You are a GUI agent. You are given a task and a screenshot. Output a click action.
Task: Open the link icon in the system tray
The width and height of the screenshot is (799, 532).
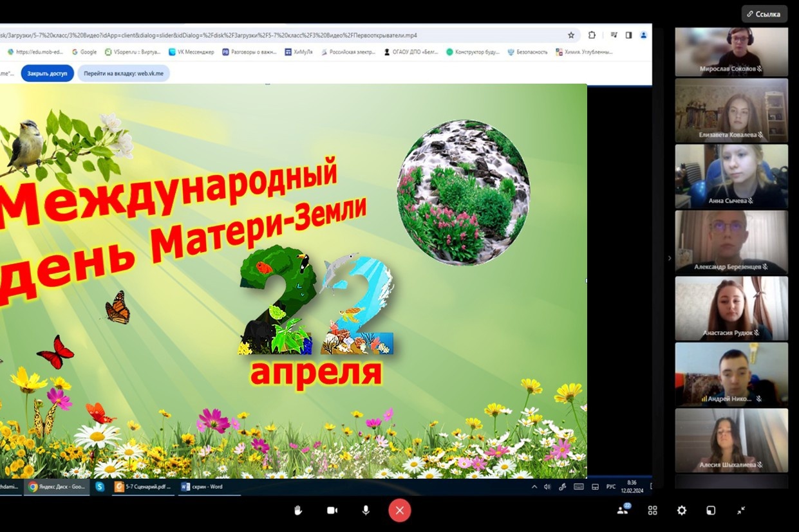pos(563,487)
